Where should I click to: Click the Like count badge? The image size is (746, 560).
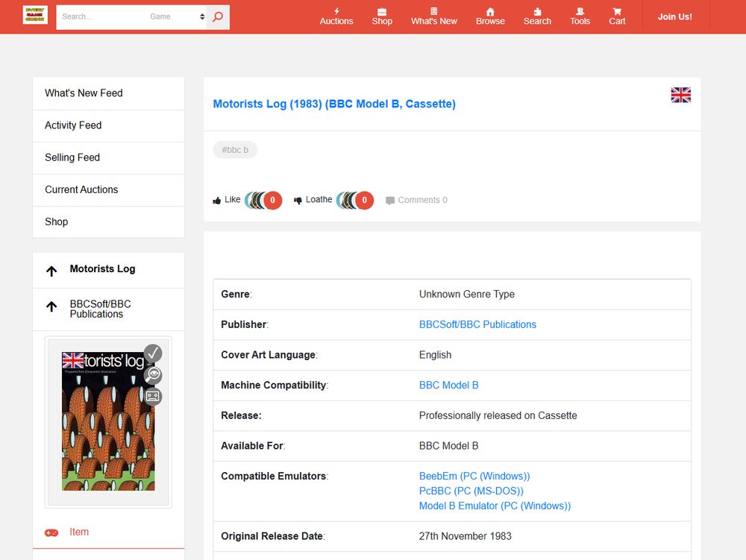point(272,200)
